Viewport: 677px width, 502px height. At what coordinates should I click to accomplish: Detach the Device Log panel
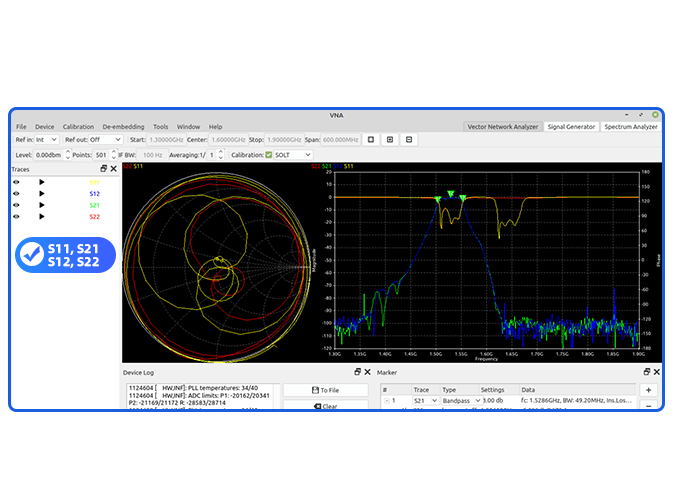point(357,372)
